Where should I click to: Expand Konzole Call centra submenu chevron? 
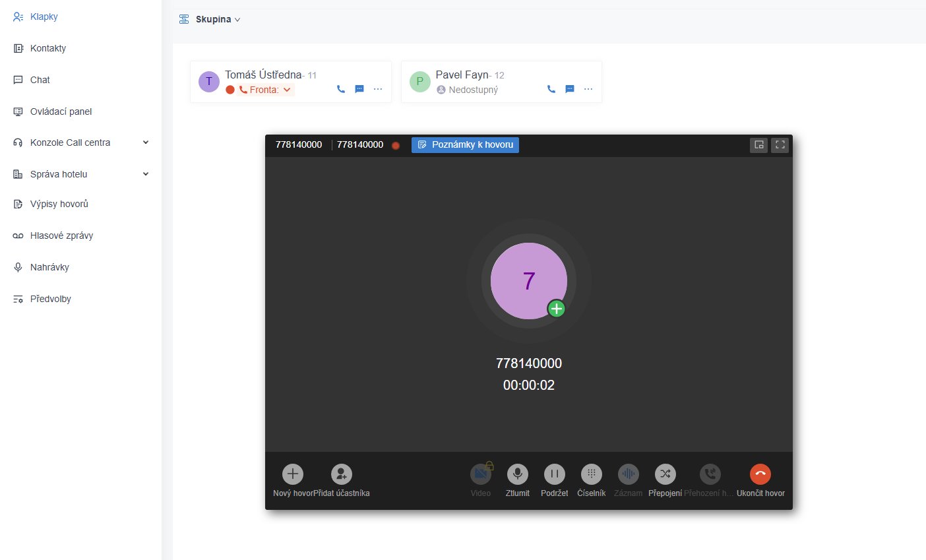(146, 142)
